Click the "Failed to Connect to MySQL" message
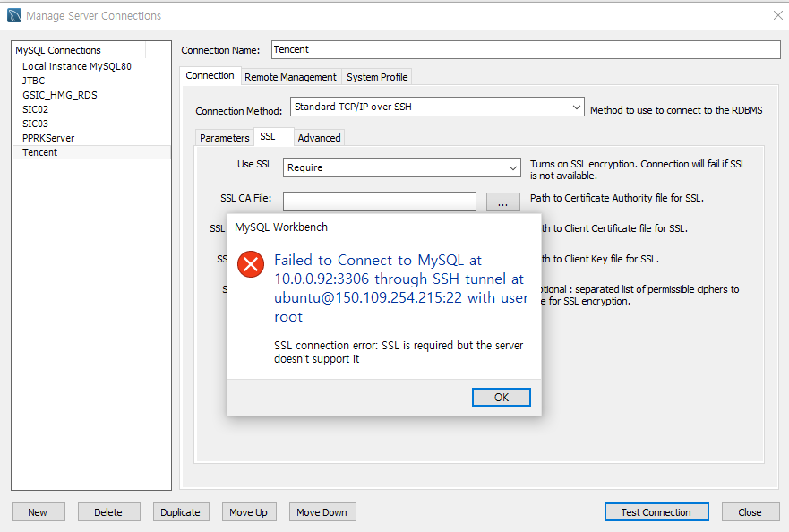The height and width of the screenshot is (532, 789). coord(401,287)
